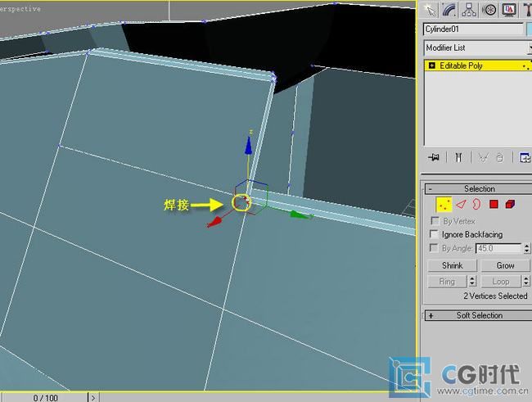Click the Loop button
This screenshot has height=402, width=532.
pyautogui.click(x=501, y=282)
